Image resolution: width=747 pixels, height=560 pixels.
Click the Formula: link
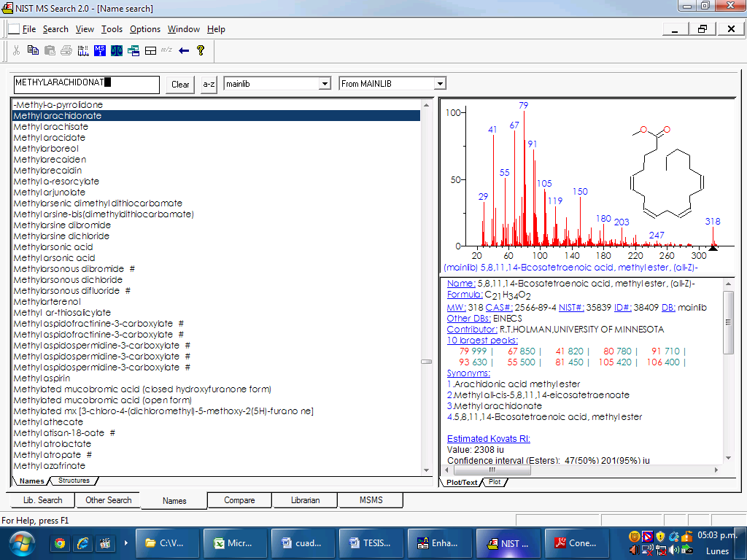[x=465, y=295]
